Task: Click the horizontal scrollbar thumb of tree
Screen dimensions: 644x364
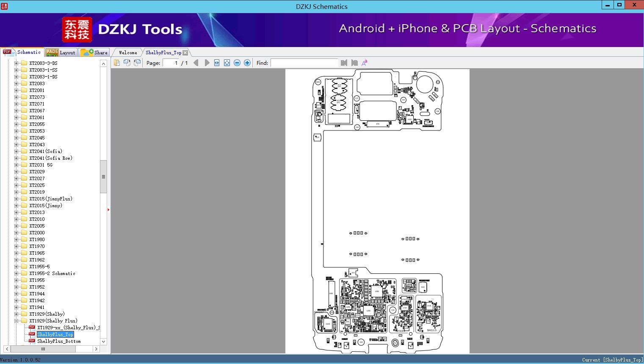Action: [43, 349]
